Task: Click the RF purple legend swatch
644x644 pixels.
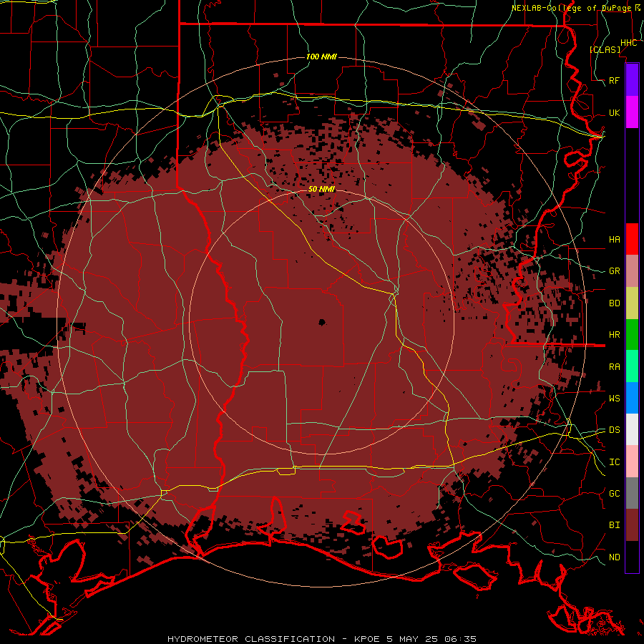Action: (x=632, y=80)
